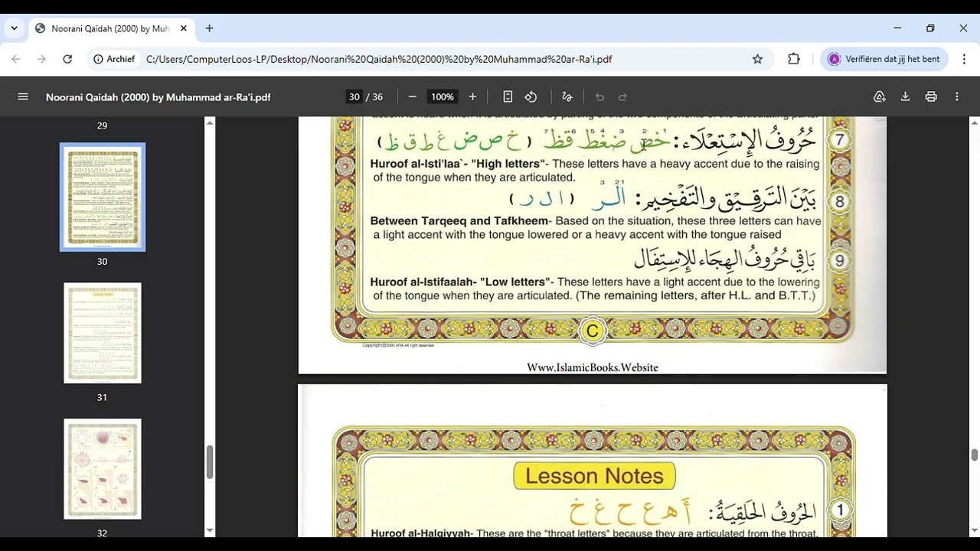This screenshot has width=980, height=551.
Task: Click the document scroll up arrow
Action: 974,122
